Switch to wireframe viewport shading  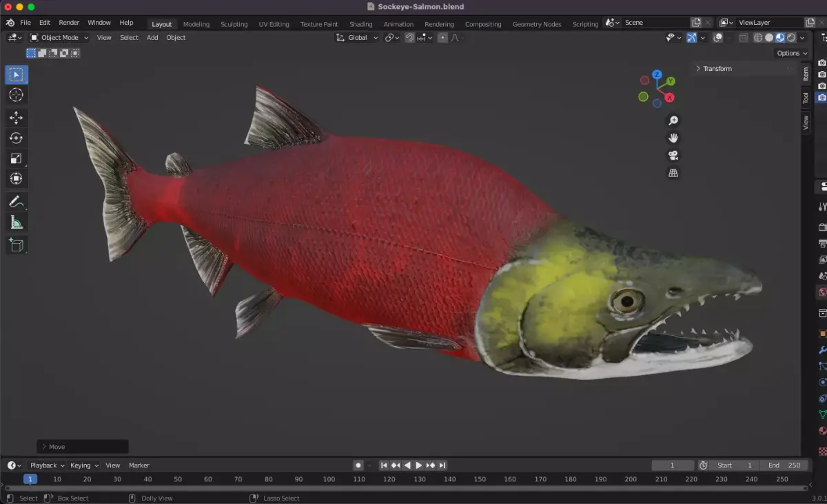(x=758, y=38)
